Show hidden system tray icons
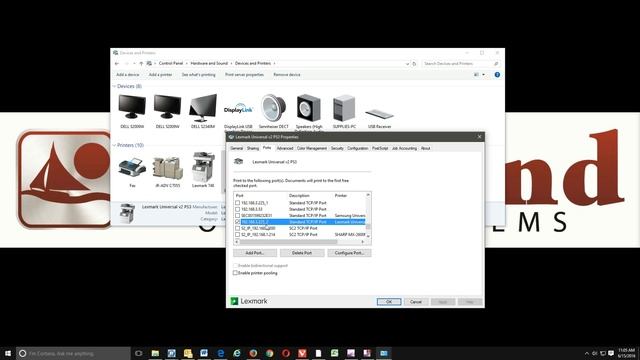The width and height of the screenshot is (640, 360). pyautogui.click(x=587, y=353)
